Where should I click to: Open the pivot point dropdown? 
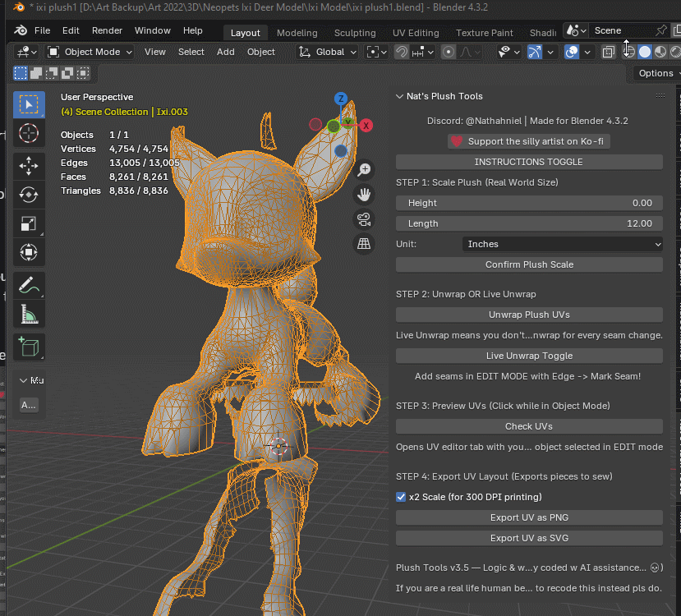(x=376, y=52)
